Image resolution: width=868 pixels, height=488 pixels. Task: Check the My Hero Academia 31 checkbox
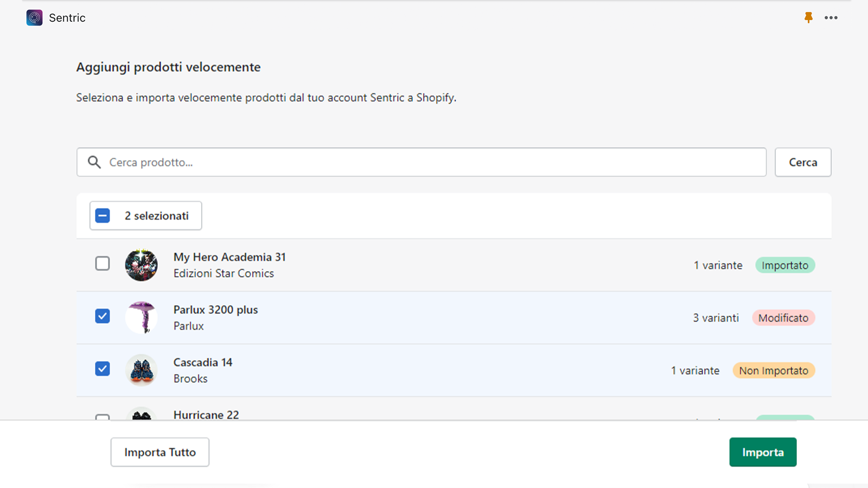(x=103, y=264)
